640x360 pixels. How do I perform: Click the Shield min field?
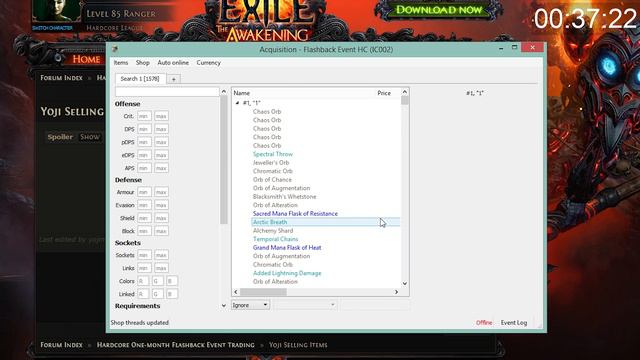(x=144, y=218)
